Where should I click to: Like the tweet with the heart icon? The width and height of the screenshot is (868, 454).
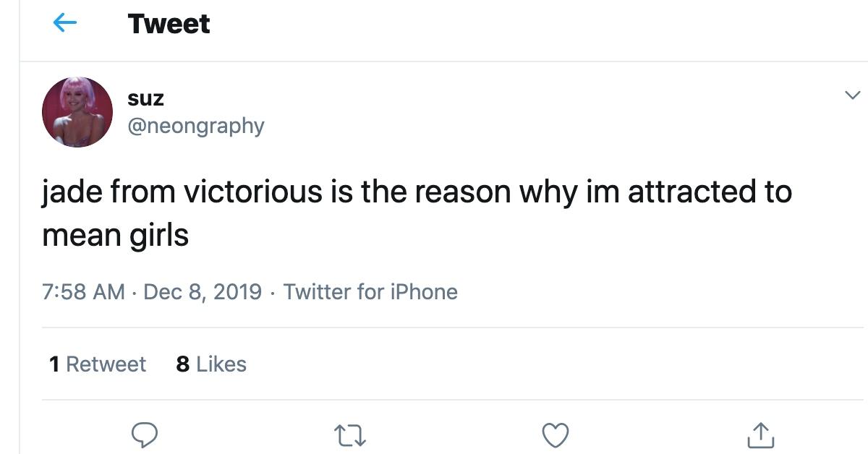coord(556,434)
